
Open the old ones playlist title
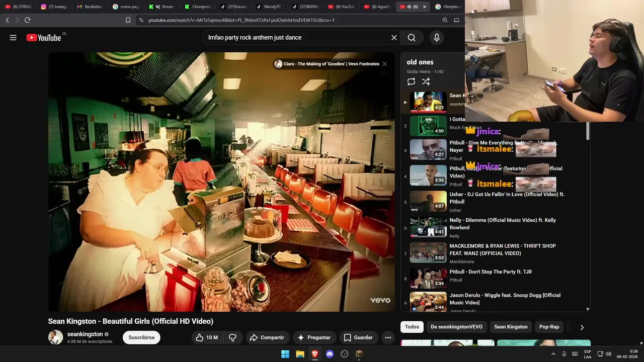tap(420, 62)
